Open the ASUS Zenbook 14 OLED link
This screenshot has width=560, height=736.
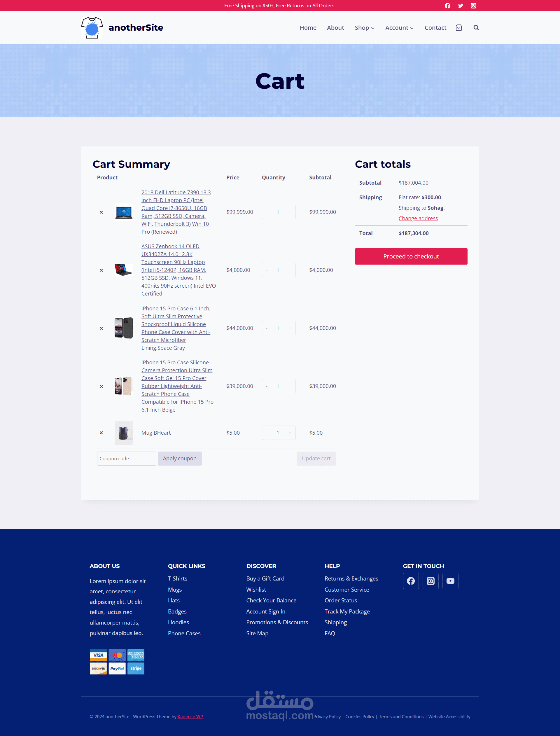tap(179, 270)
